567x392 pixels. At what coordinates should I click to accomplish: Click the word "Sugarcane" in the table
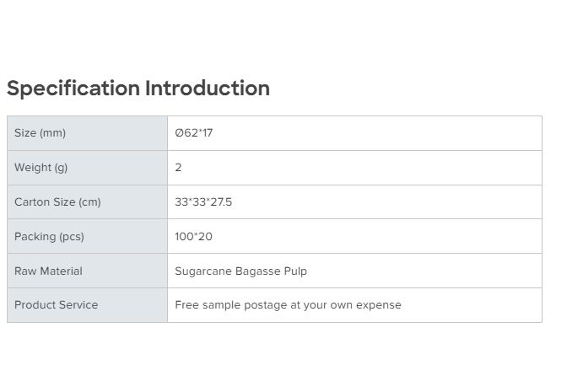pos(201,271)
